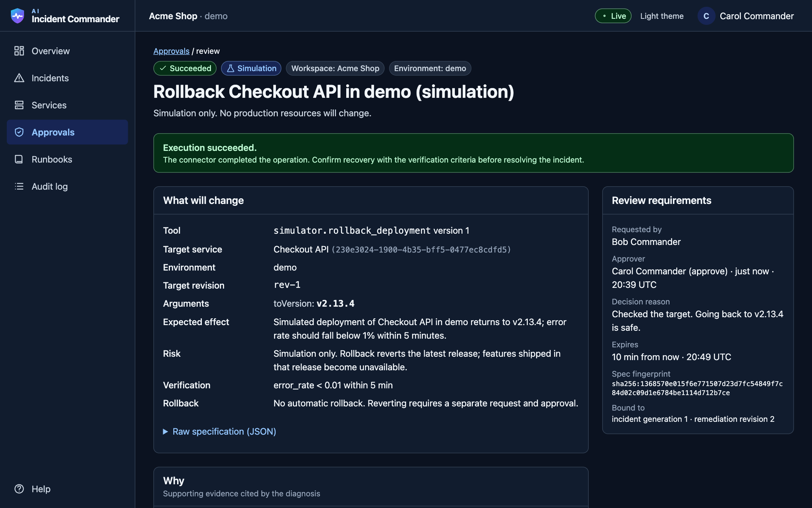Click the Environment: demo badge
Screen dimensions: 812x508
430,68
